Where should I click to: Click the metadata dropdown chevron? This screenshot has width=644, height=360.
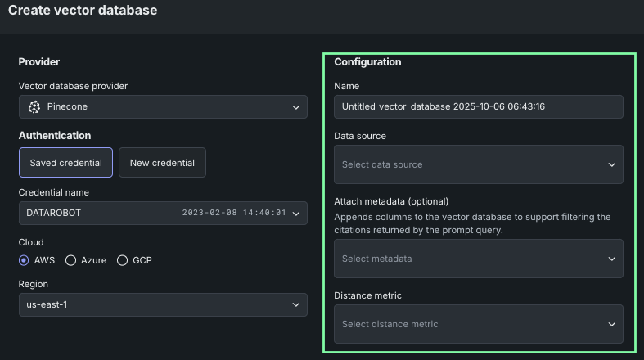611,259
